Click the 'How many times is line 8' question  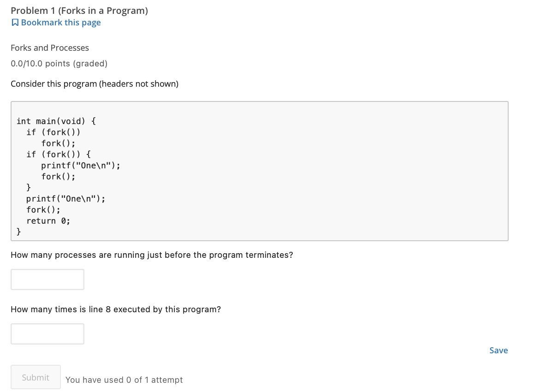click(x=116, y=309)
